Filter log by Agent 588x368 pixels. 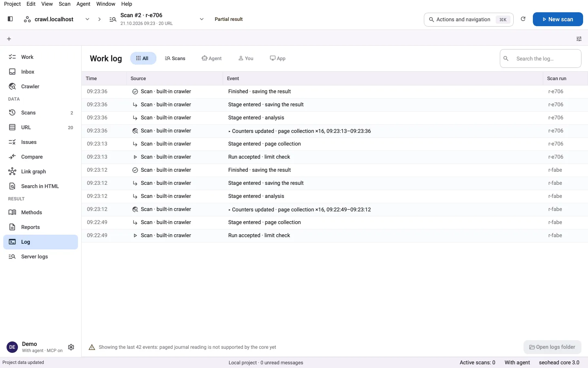pyautogui.click(x=212, y=58)
